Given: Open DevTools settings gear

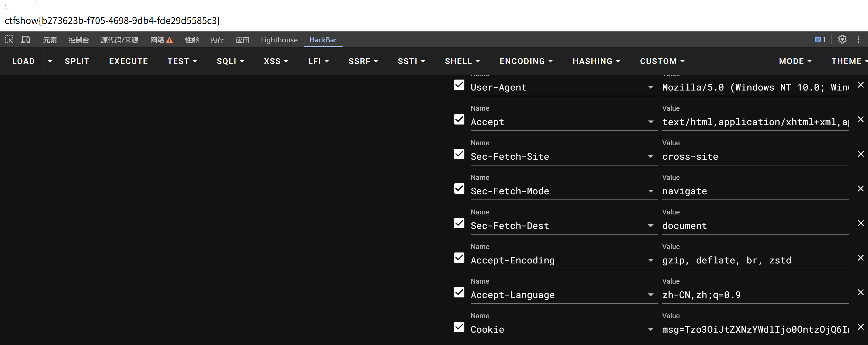Looking at the screenshot, I should 842,39.
